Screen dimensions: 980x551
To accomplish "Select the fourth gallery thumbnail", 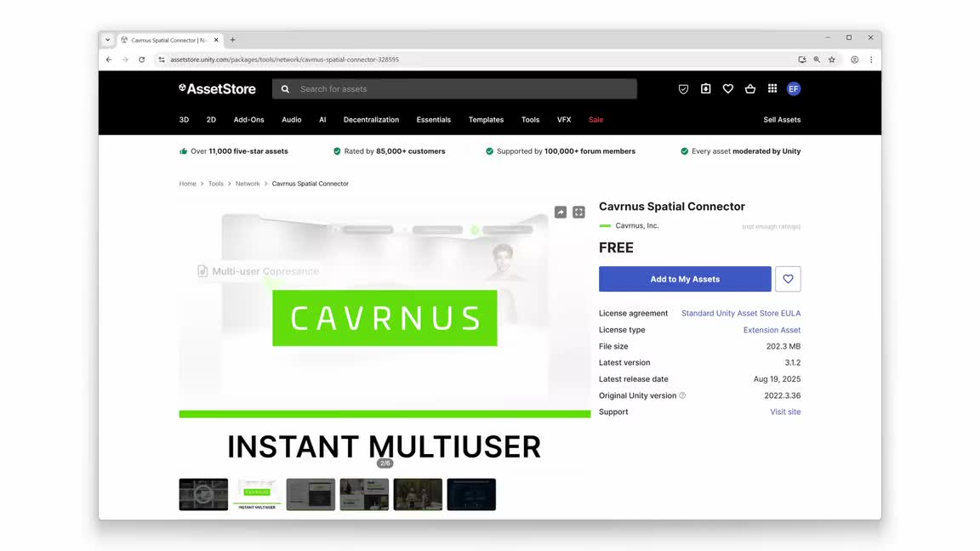I will pos(364,494).
